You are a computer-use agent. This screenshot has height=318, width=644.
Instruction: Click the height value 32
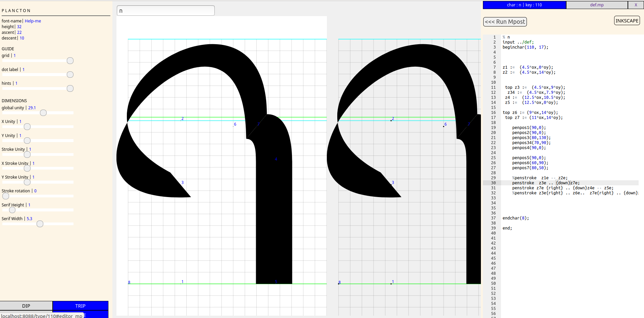pos(19,27)
